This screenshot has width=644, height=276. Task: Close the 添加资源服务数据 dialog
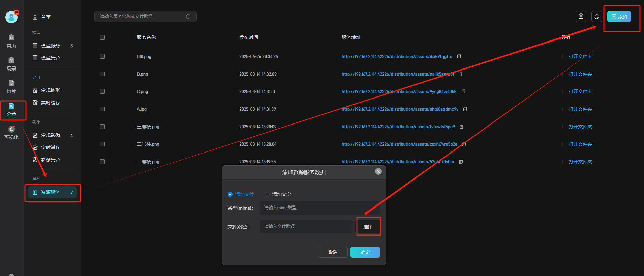378,171
